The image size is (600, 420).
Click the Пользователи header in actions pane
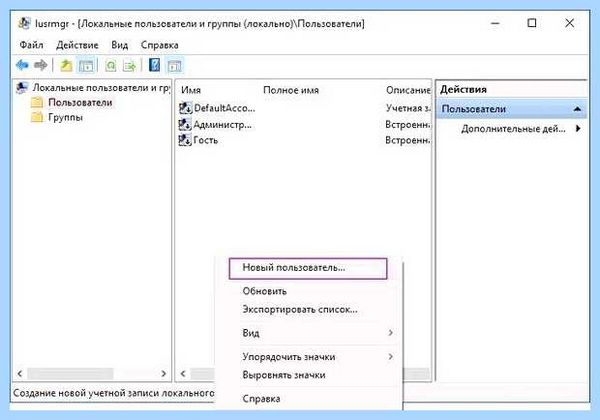click(512, 109)
